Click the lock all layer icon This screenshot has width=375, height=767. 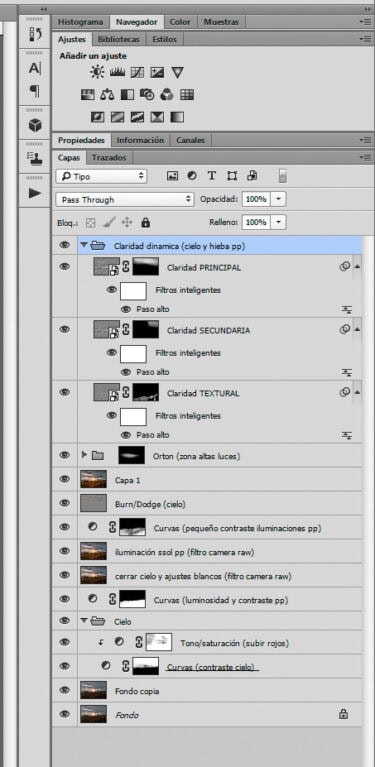pyautogui.click(x=145, y=223)
